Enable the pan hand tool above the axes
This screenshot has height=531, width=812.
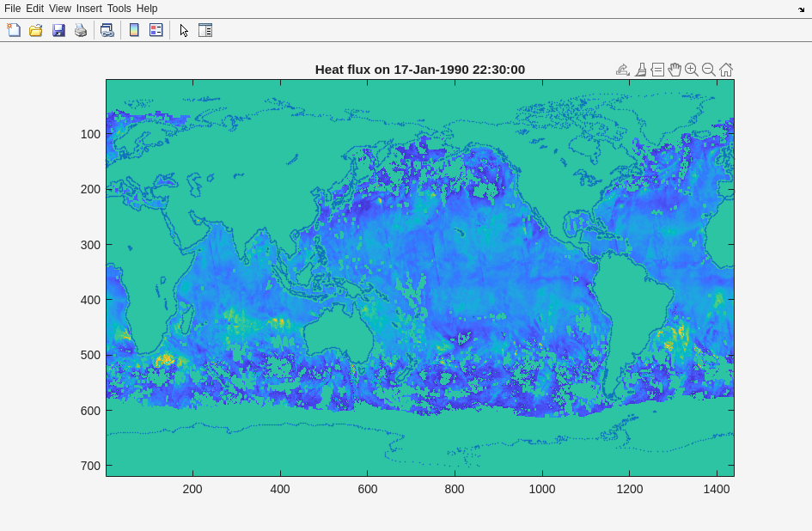click(675, 70)
